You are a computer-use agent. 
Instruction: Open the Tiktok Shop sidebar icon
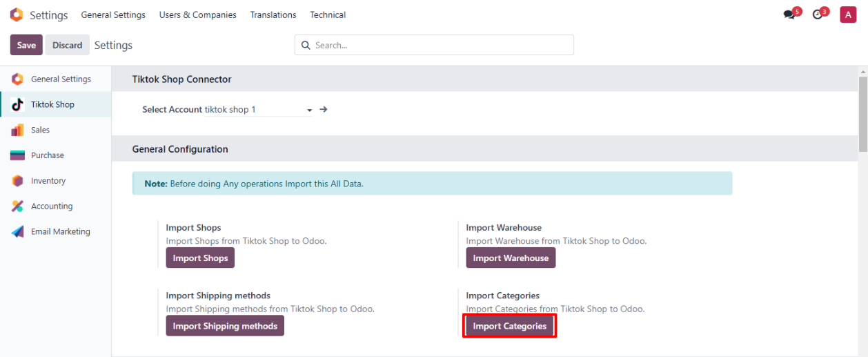pyautogui.click(x=18, y=104)
